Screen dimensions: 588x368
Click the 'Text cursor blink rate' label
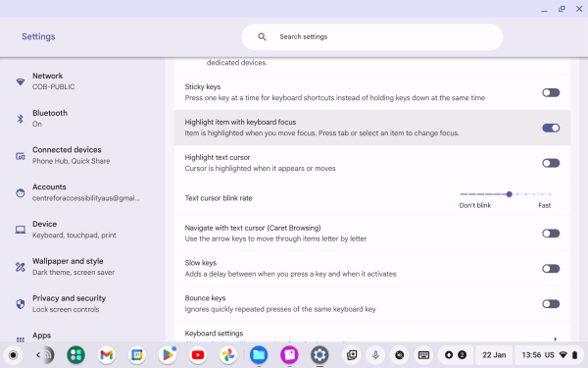[x=219, y=198]
